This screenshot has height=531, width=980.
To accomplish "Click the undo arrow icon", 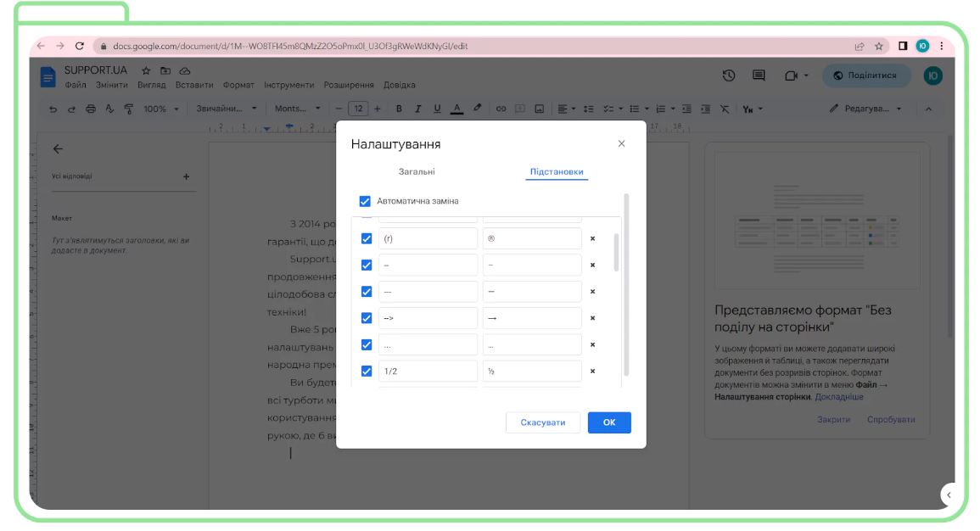I will [x=53, y=109].
